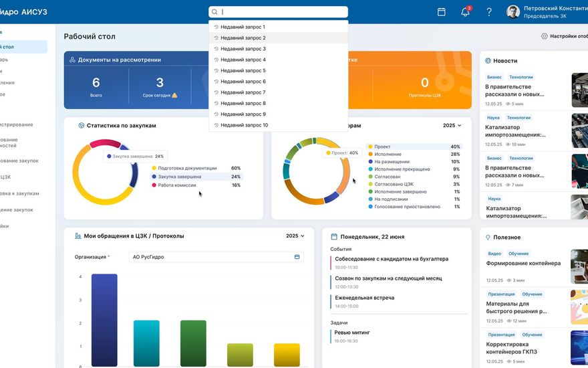588x368 pixels.
Task: Select 'Проект' legend row 40%
Action: tap(414, 147)
